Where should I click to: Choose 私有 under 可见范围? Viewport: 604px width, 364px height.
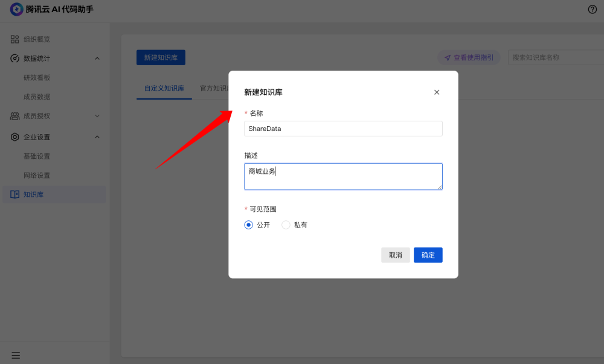point(285,225)
